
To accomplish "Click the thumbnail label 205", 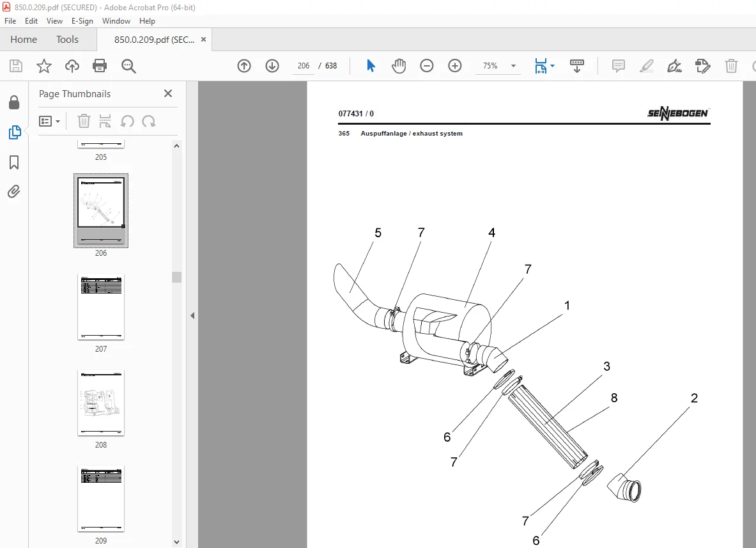I will click(101, 157).
